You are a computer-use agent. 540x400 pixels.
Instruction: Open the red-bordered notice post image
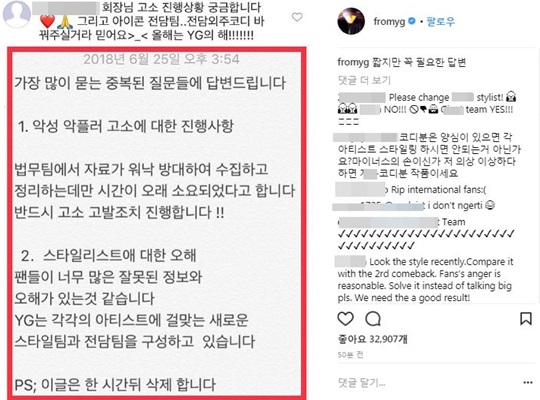(157, 223)
